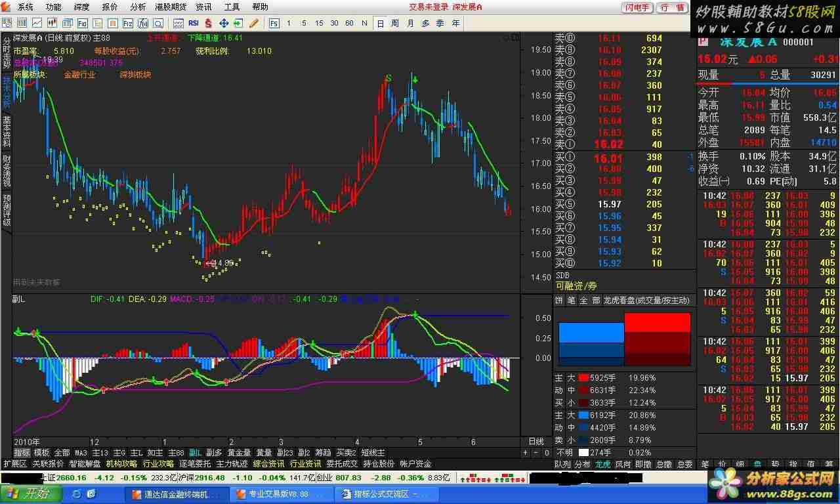Click the magnifier search toolbar icon
The image size is (840, 504).
158,23
